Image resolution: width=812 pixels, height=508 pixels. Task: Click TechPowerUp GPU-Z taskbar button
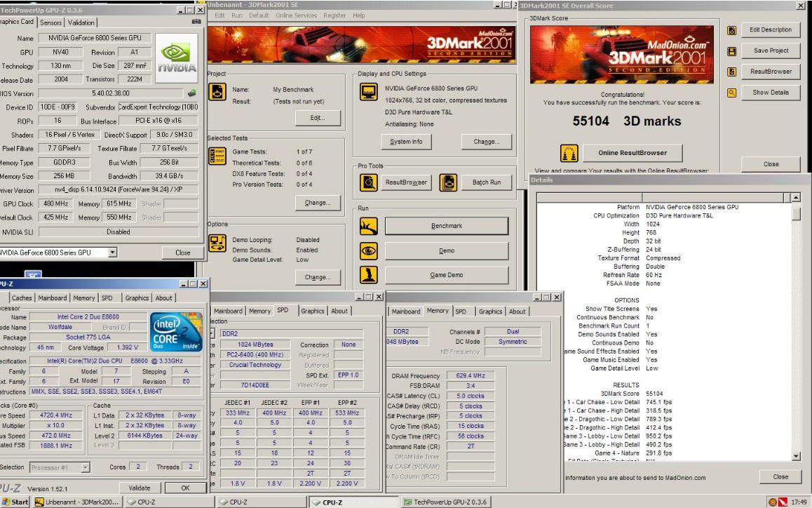tap(445, 502)
